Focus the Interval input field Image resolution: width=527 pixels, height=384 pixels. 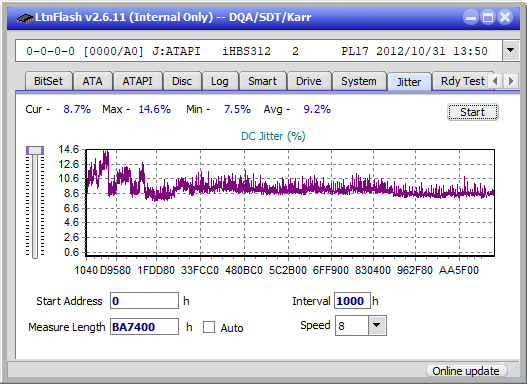click(352, 301)
